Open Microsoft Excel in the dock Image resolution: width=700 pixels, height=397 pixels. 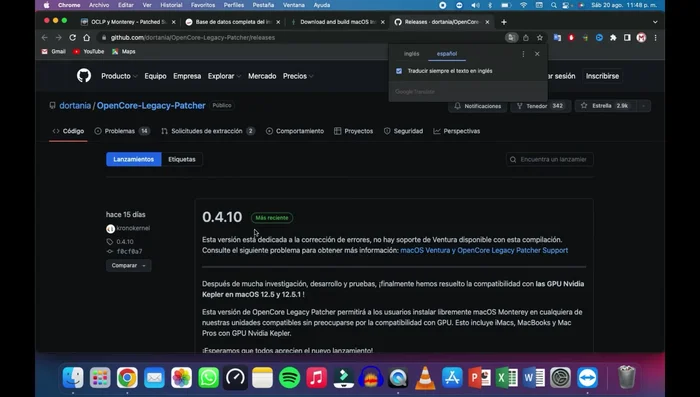507,378
